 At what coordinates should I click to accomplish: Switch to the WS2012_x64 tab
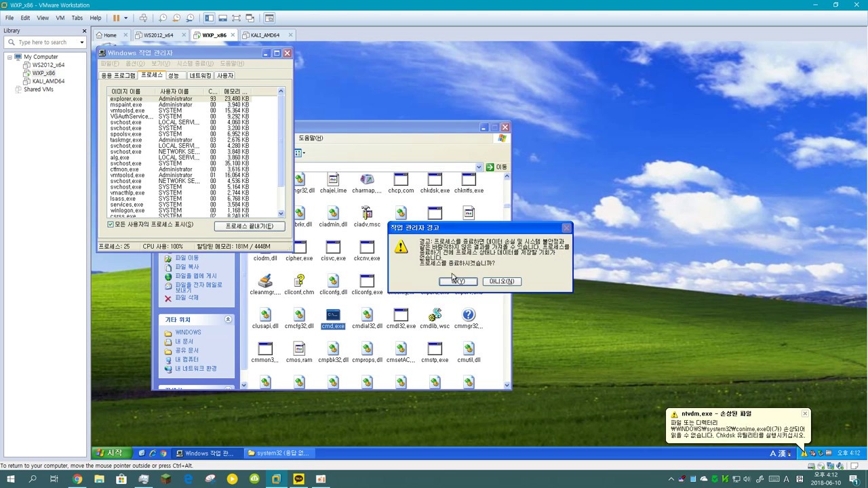click(158, 35)
